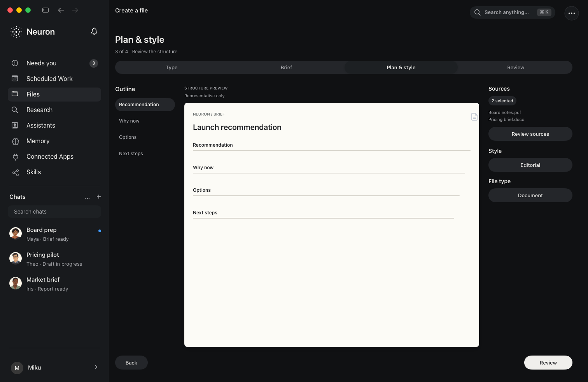The height and width of the screenshot is (382, 588).
Task: Click the Memory brain icon
Action: click(16, 141)
